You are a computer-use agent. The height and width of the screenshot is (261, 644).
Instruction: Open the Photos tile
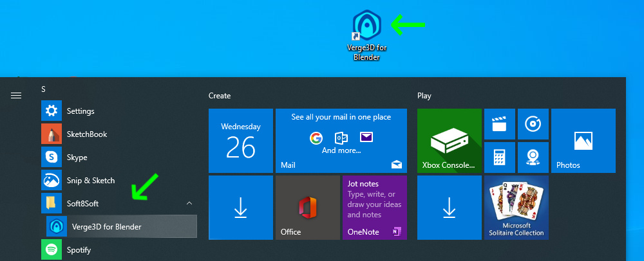(583, 141)
